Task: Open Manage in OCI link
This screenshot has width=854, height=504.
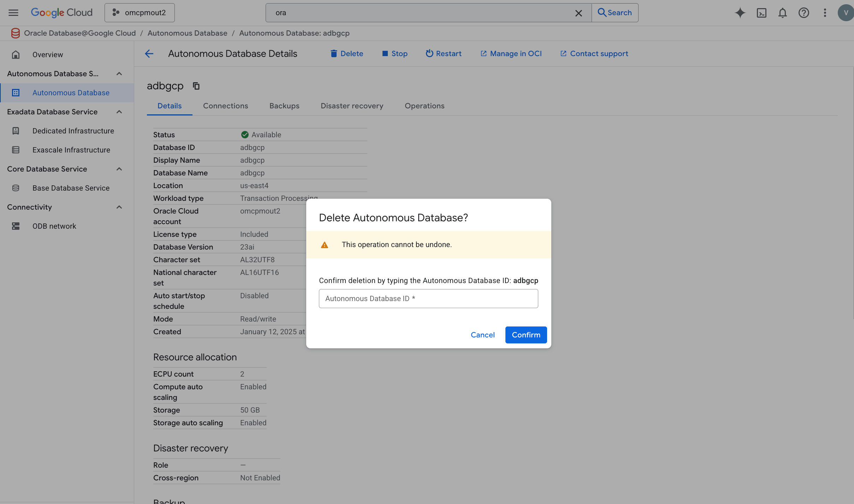Action: pyautogui.click(x=511, y=54)
